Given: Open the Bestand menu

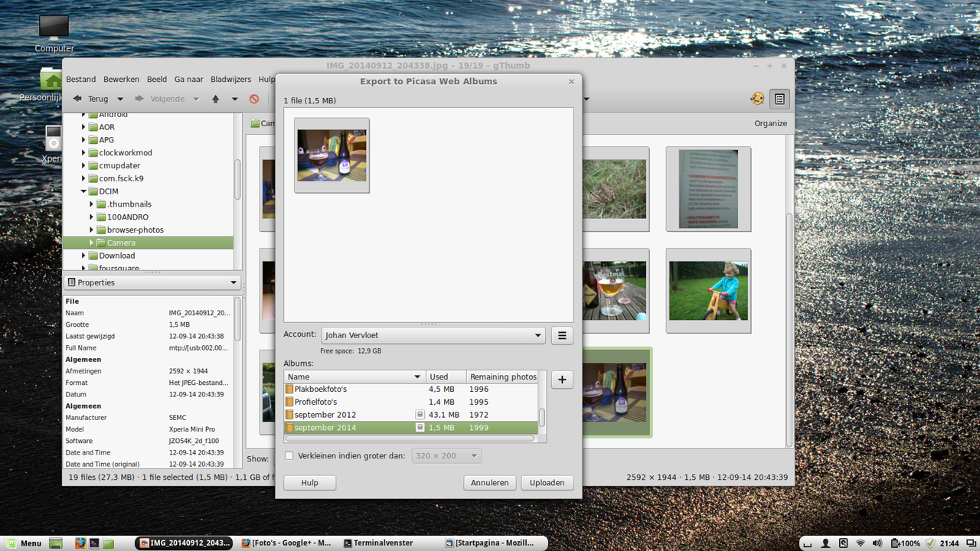Looking at the screenshot, I should point(81,80).
